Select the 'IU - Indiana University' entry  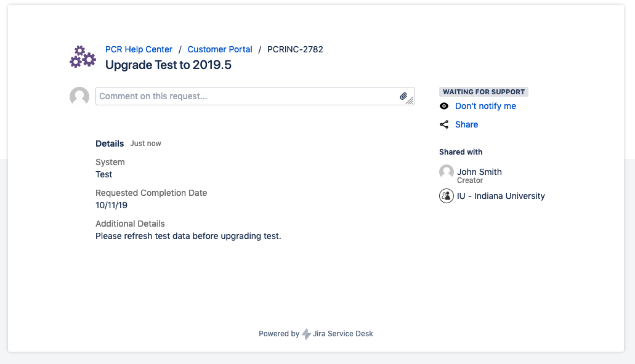[501, 196]
